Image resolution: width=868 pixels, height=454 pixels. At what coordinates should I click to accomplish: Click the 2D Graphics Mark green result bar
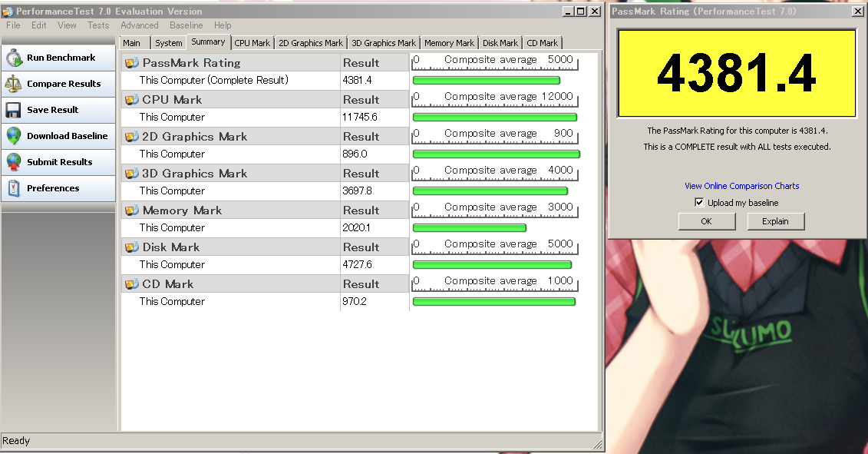pyautogui.click(x=497, y=154)
